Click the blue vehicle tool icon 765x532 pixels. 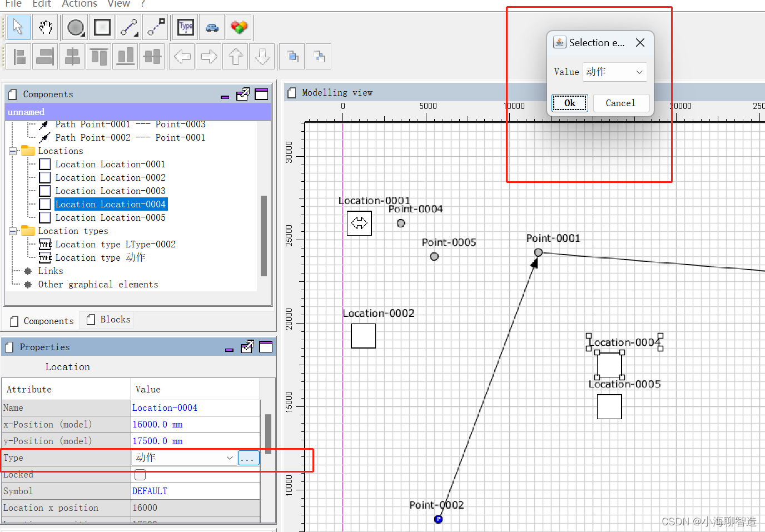click(x=212, y=27)
